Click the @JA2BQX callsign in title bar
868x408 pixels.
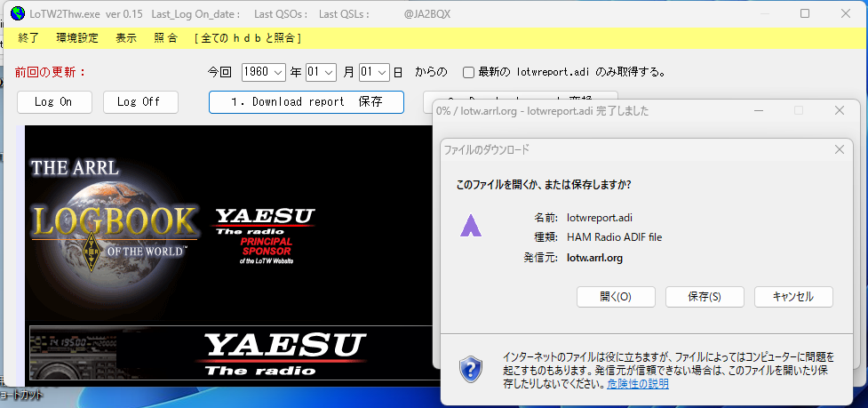[427, 14]
